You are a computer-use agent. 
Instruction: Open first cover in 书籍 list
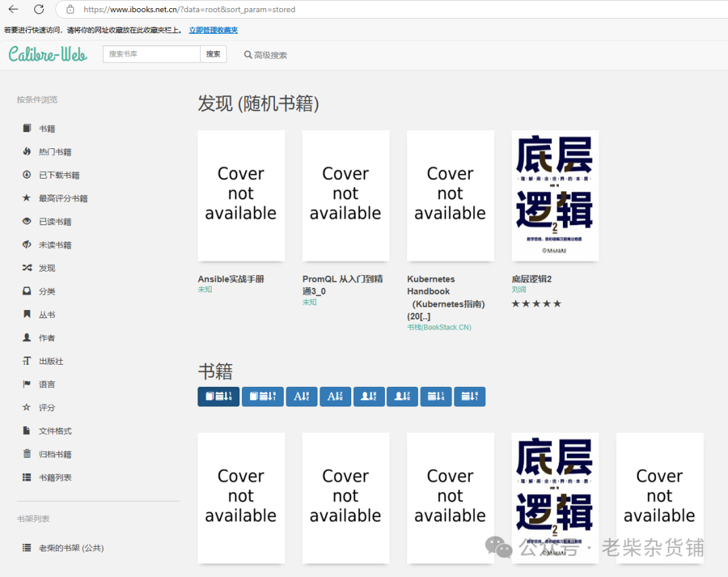point(241,498)
